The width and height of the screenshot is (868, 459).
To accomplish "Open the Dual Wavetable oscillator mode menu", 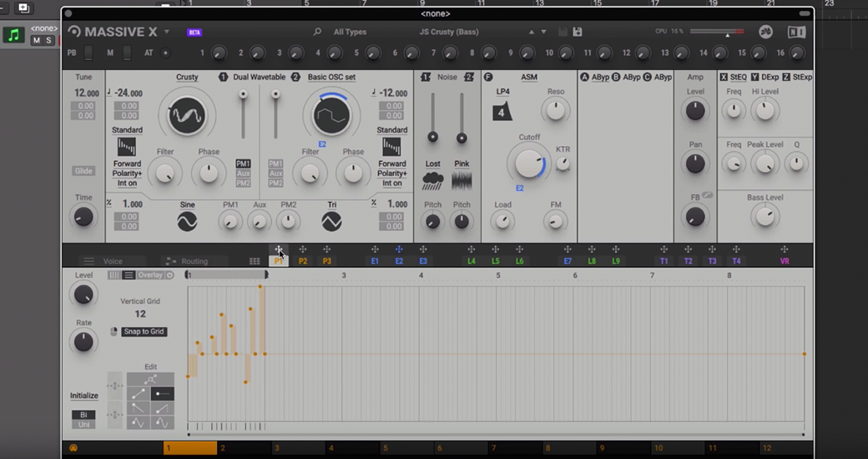I will [x=259, y=77].
